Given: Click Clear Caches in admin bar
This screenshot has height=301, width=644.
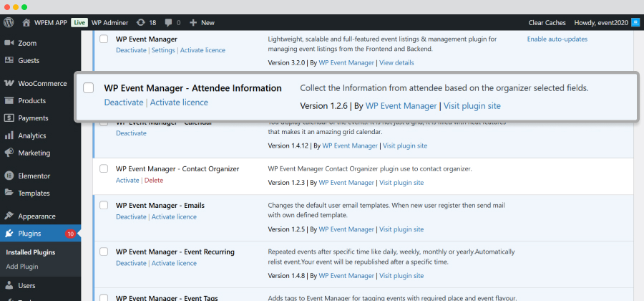Looking at the screenshot, I should click(x=547, y=23).
